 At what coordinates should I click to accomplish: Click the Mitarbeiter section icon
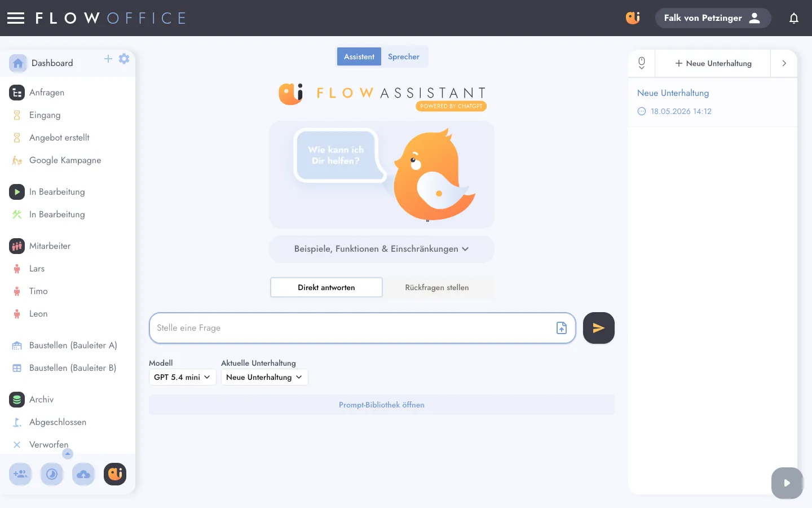pyautogui.click(x=17, y=246)
